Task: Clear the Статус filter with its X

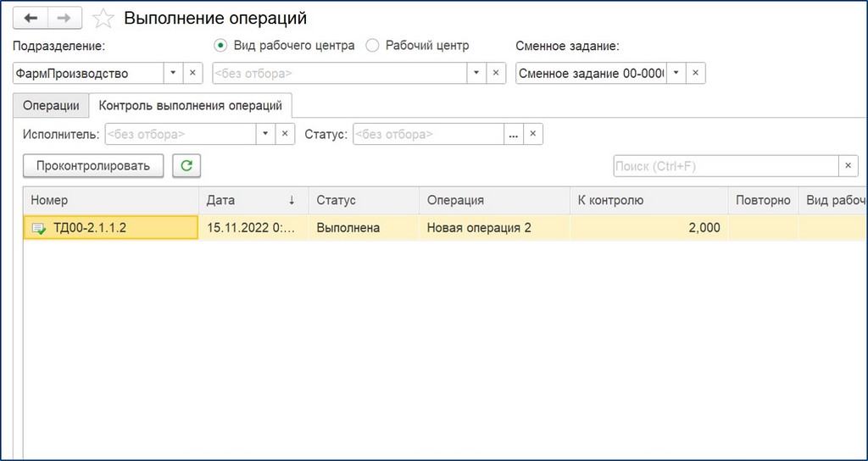Action: click(532, 134)
